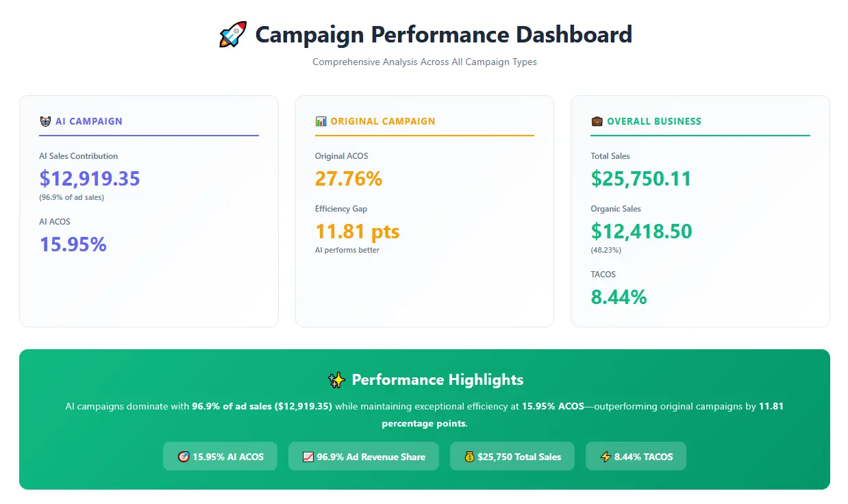The height and width of the screenshot is (504, 848).
Task: Click the chart icon in Ad Revenue Share badge
Action: [308, 457]
